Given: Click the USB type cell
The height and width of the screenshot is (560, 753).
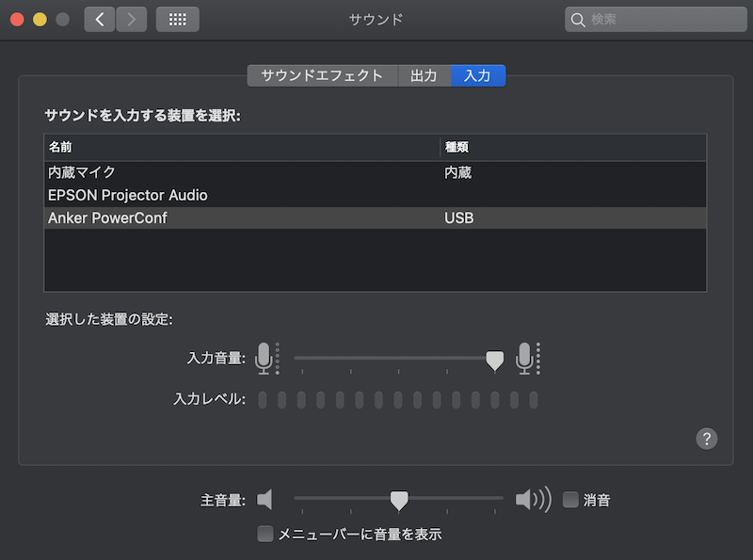Looking at the screenshot, I should click(459, 218).
